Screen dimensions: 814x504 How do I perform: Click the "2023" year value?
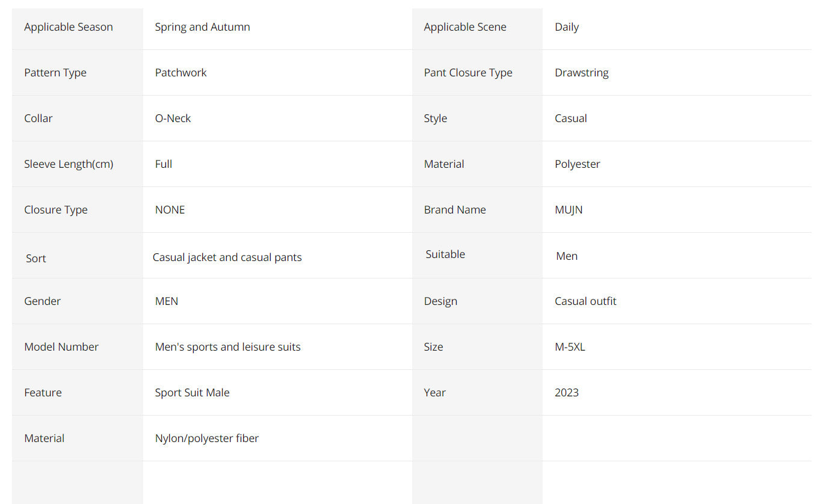click(x=566, y=393)
